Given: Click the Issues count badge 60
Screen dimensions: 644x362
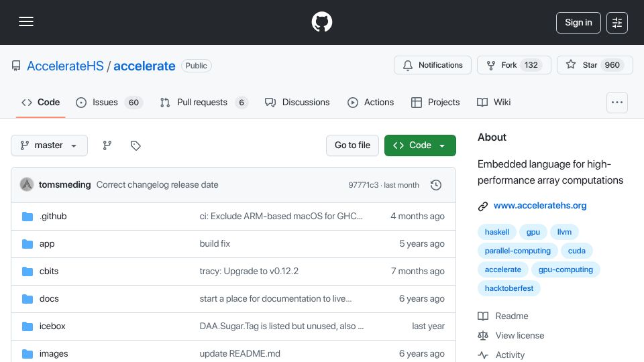Looking at the screenshot, I should (134, 103).
